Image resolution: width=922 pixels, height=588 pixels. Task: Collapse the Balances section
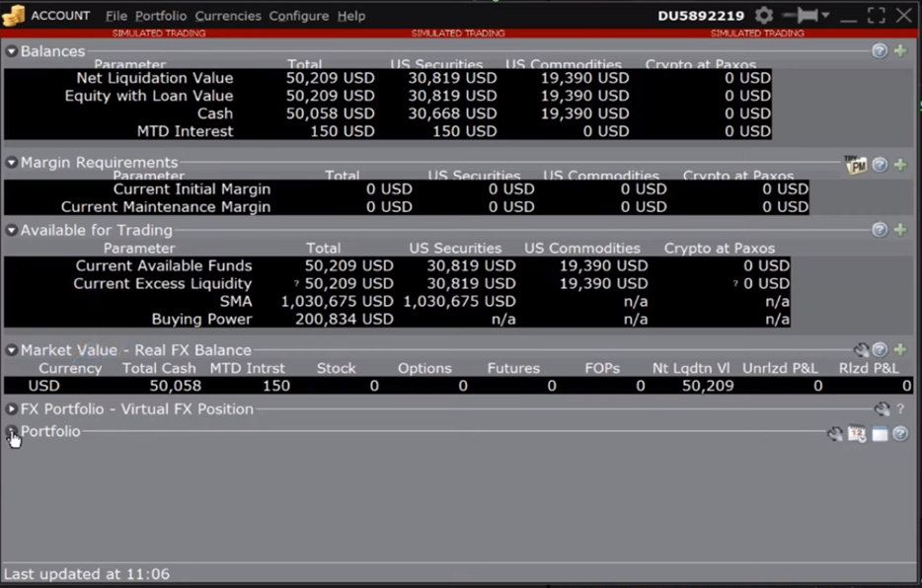(11, 51)
